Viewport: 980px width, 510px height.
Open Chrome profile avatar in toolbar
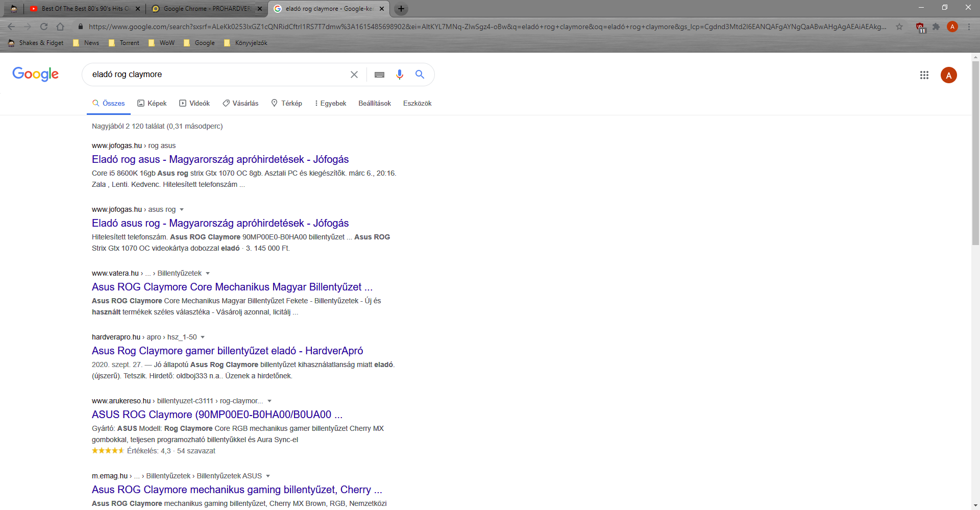952,27
